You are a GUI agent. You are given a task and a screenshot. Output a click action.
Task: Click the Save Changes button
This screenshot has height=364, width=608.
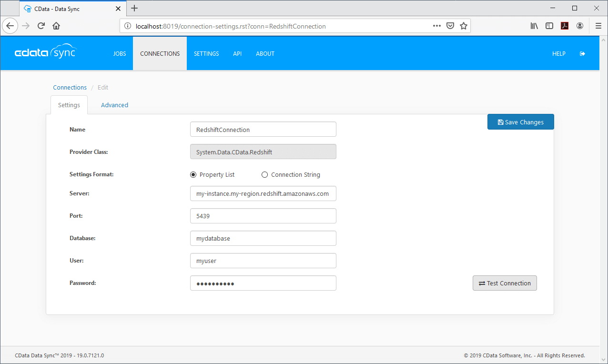521,122
